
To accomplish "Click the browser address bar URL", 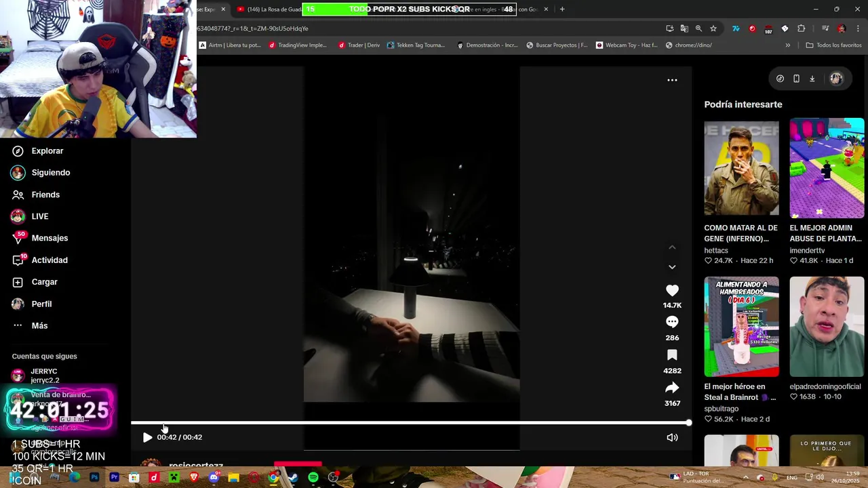I will (253, 28).
